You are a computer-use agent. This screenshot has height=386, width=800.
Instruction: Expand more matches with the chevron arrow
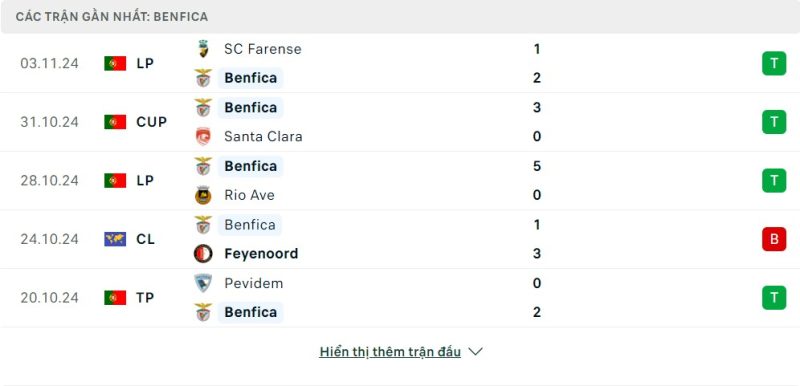click(x=475, y=352)
